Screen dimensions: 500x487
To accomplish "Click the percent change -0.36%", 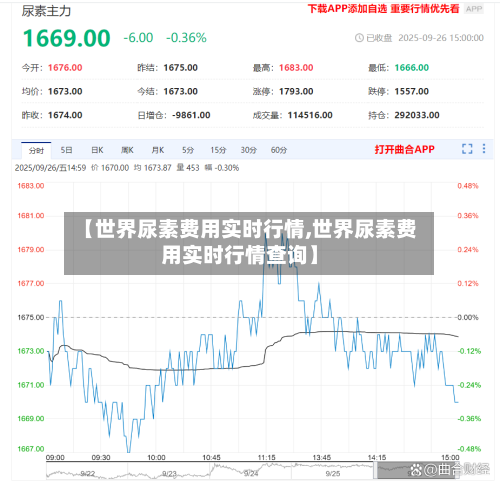I will [186, 38].
